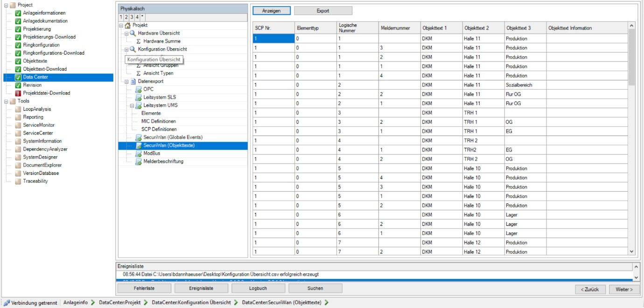644x308 pixels.
Task: Click the Ereignisliste button
Action: click(201, 288)
